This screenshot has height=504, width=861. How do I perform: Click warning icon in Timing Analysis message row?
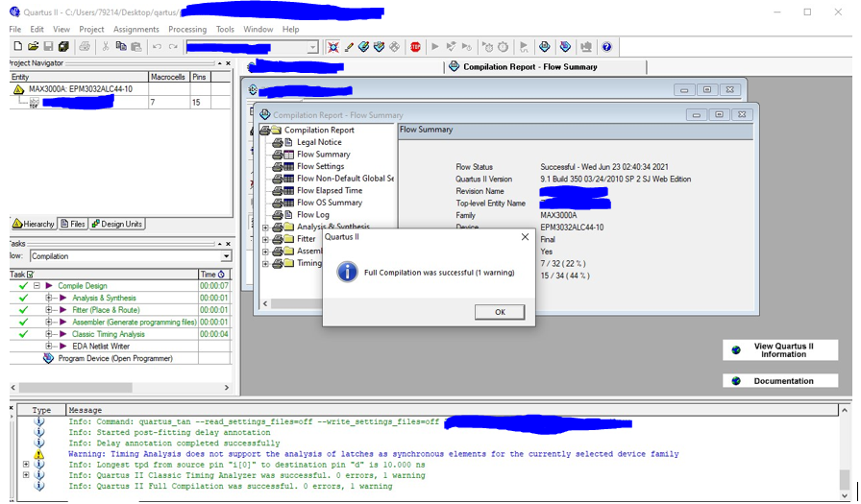coord(38,454)
